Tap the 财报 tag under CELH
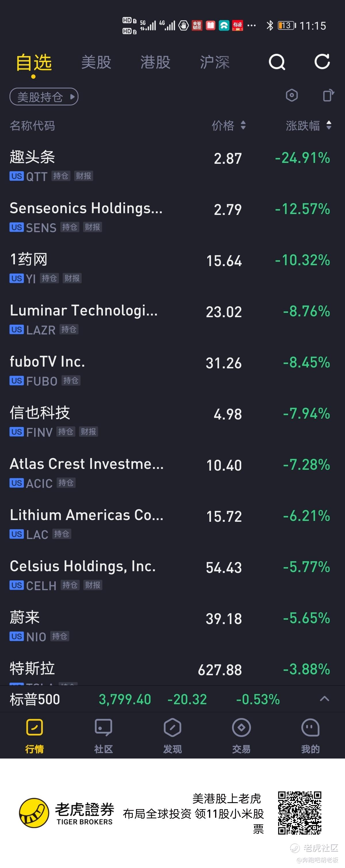 coord(93,585)
